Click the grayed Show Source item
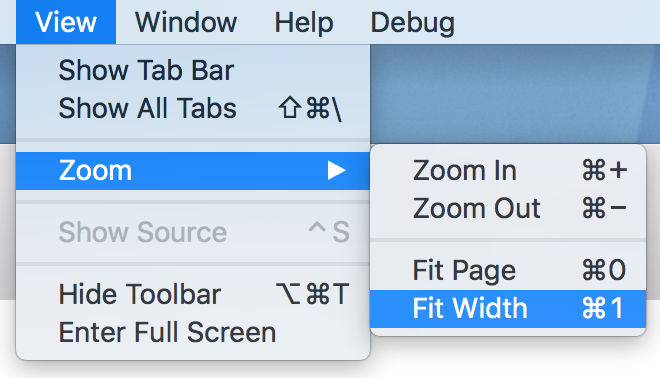Viewport: 660px width, 378px height. click(x=193, y=232)
